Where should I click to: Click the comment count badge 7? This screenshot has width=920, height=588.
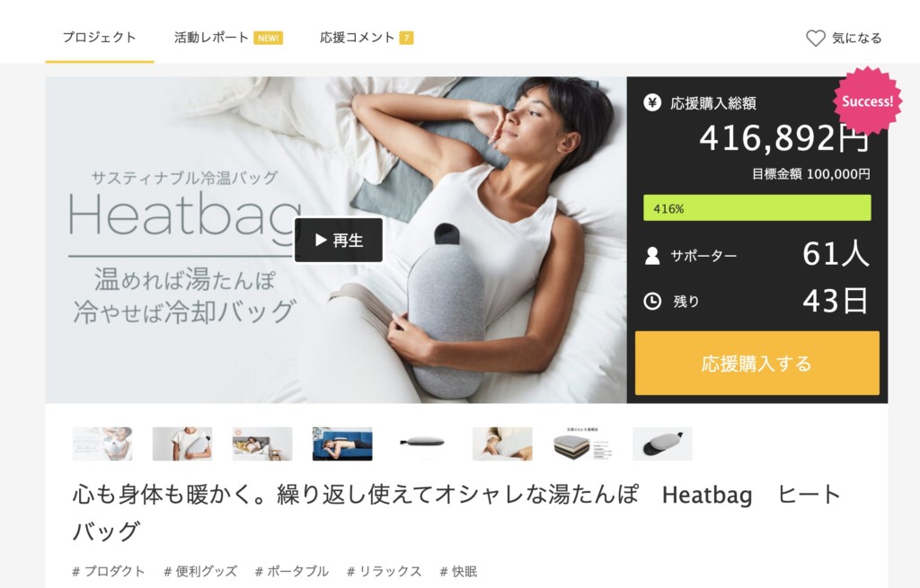(407, 38)
